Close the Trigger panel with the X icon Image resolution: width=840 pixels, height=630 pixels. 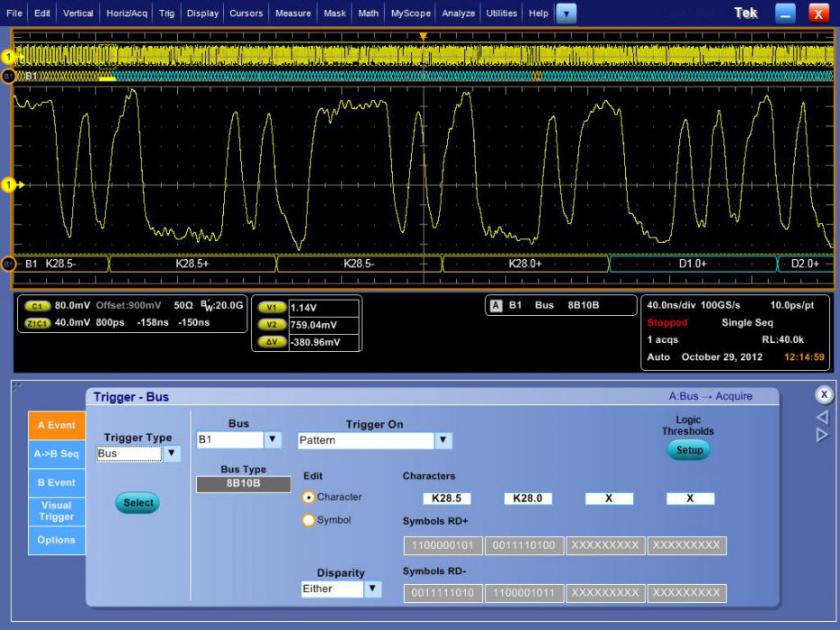coord(824,394)
